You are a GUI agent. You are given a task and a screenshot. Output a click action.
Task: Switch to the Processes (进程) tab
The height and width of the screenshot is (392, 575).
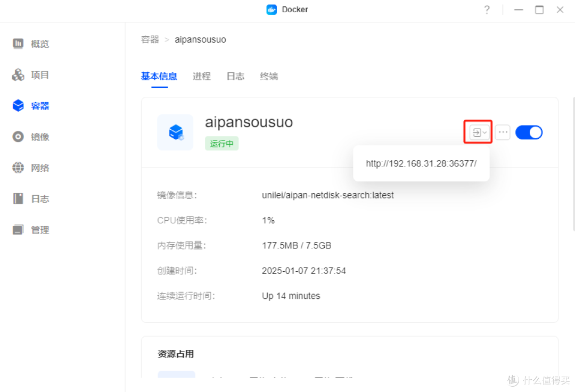point(202,77)
